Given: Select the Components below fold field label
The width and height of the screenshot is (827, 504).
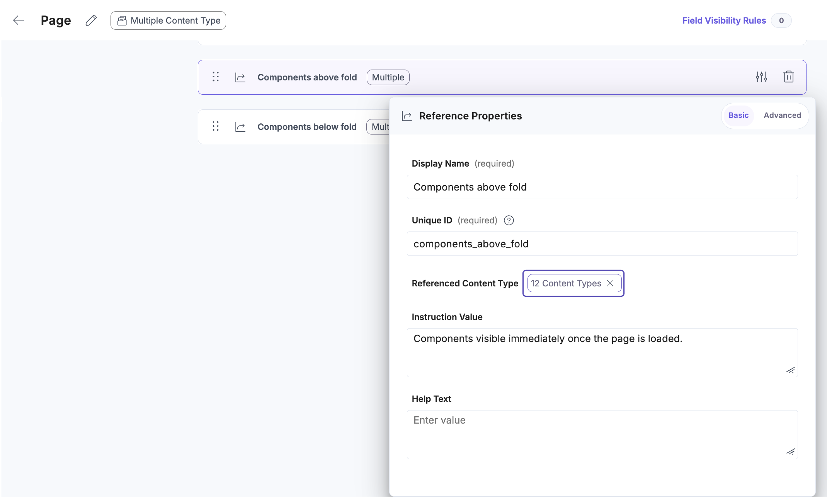Looking at the screenshot, I should coord(307,127).
